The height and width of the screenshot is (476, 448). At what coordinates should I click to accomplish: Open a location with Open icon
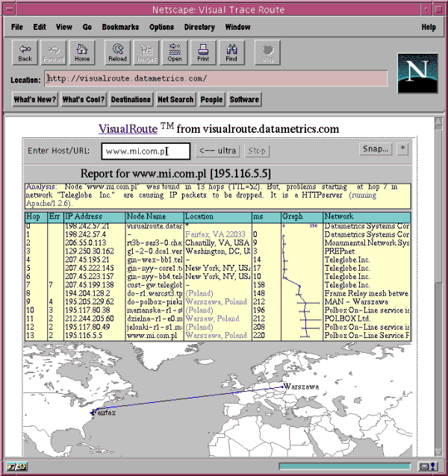click(175, 53)
